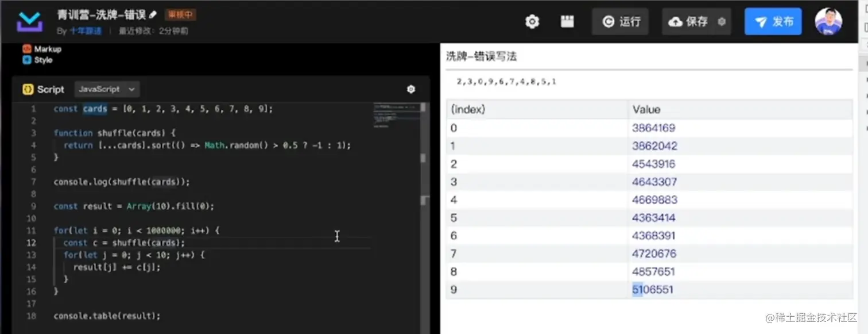Click the (index) column header

click(537, 109)
